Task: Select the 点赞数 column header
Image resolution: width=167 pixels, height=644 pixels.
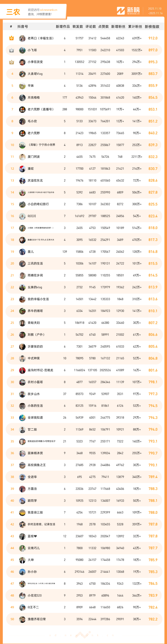Action: pyautogui.click(x=103, y=26)
